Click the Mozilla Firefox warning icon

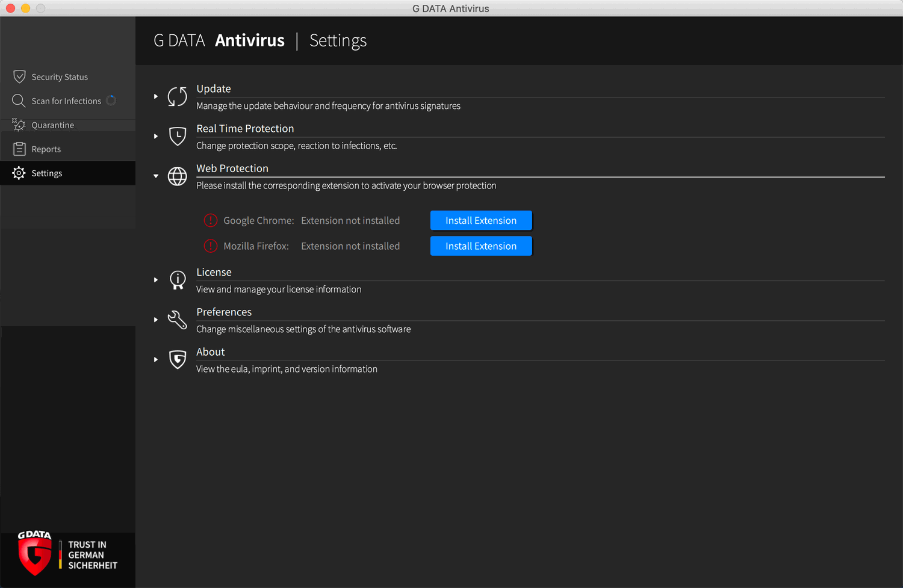211,246
